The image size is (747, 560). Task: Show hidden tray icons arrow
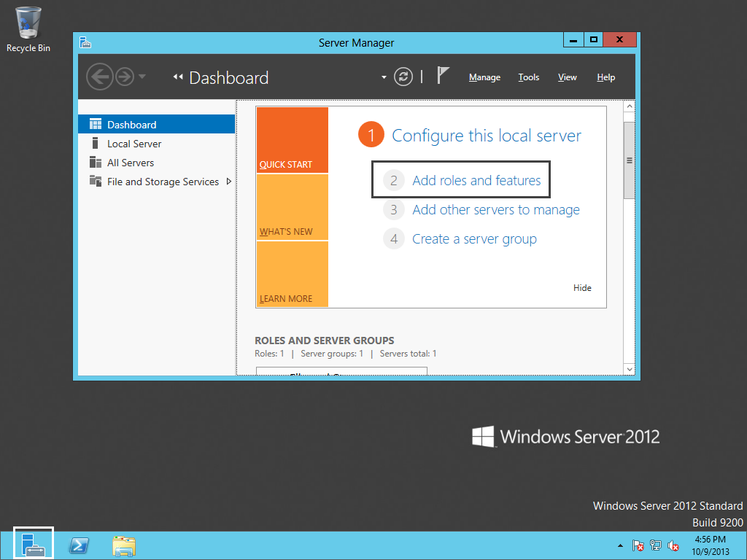tap(620, 545)
